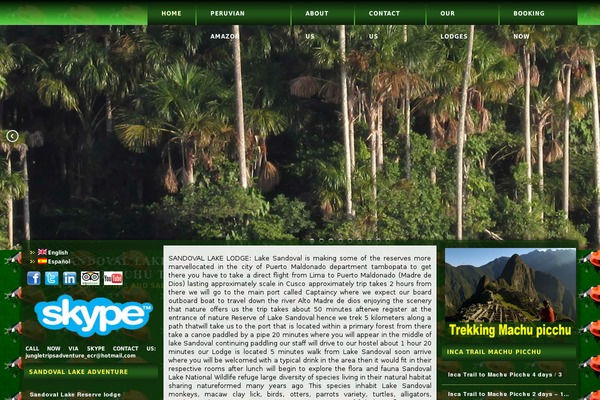600x400 pixels.
Task: Open the Facebook page icon
Action: click(34, 278)
